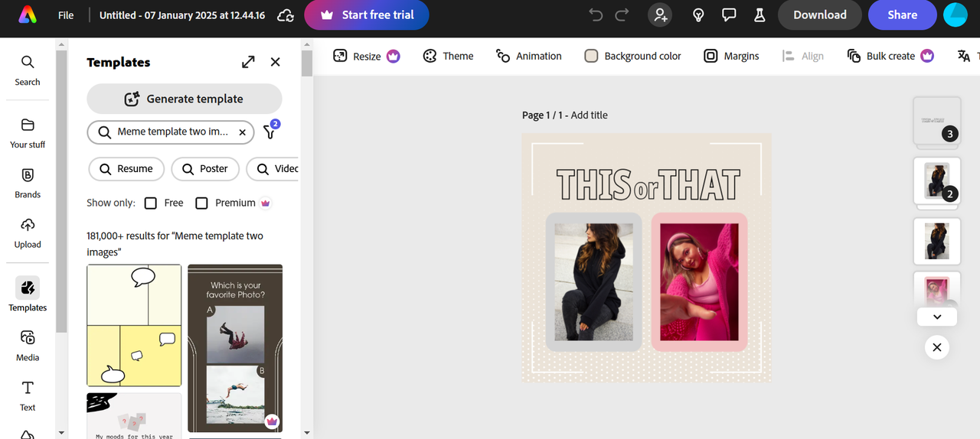Image resolution: width=980 pixels, height=439 pixels.
Task: Undo the last action
Action: pyautogui.click(x=596, y=15)
